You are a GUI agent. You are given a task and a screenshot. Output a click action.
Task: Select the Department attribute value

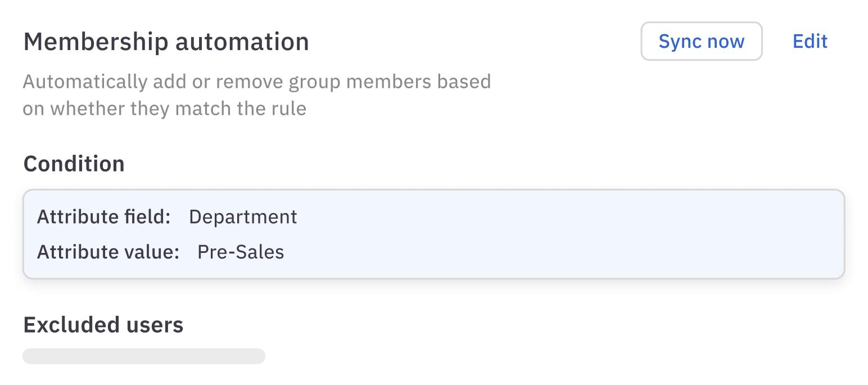pyautogui.click(x=243, y=217)
